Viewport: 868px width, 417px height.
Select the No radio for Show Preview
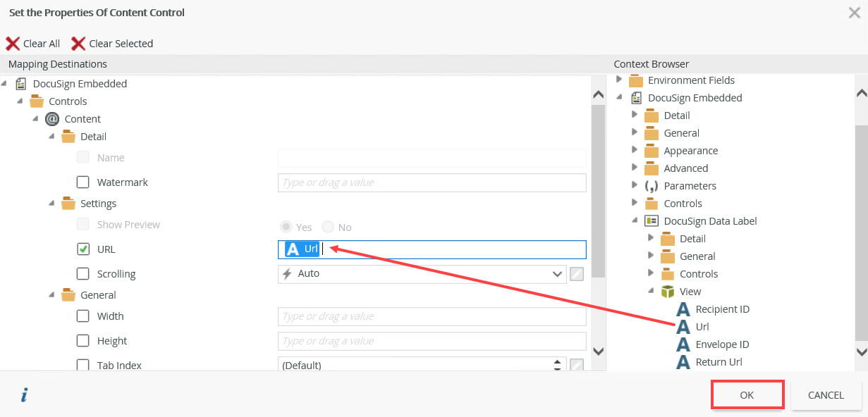click(328, 227)
